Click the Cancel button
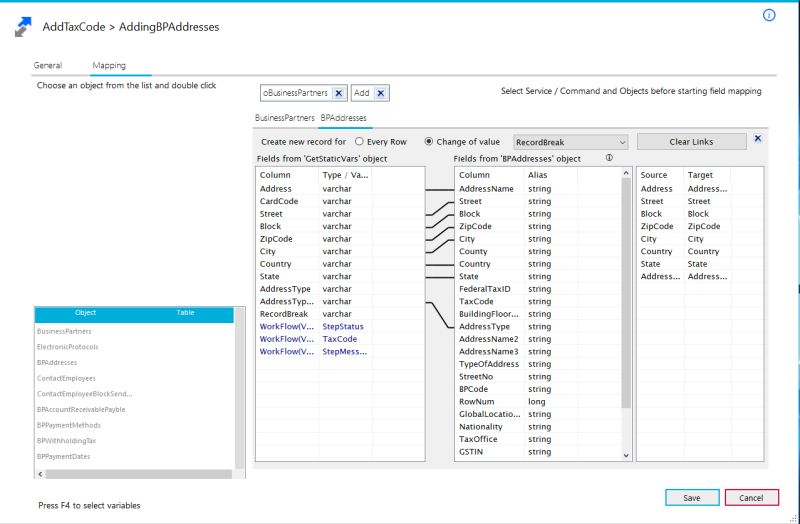This screenshot has height=524, width=800. (x=751, y=497)
